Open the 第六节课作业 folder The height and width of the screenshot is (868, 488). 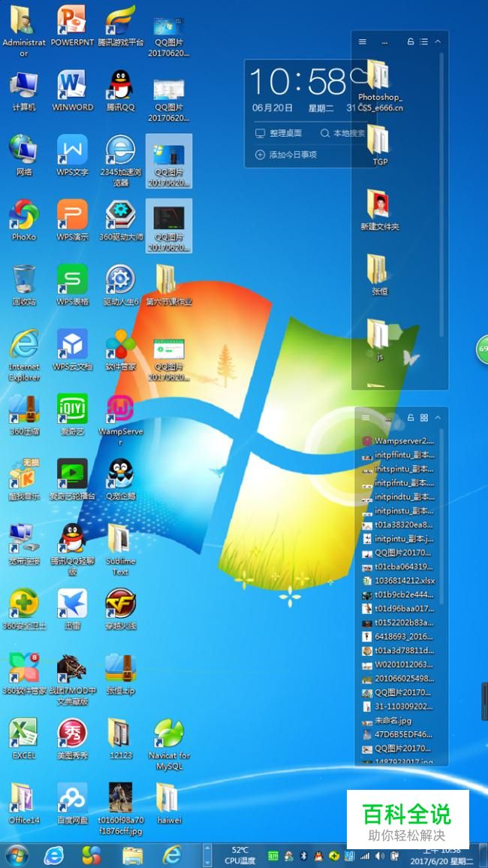click(x=169, y=285)
